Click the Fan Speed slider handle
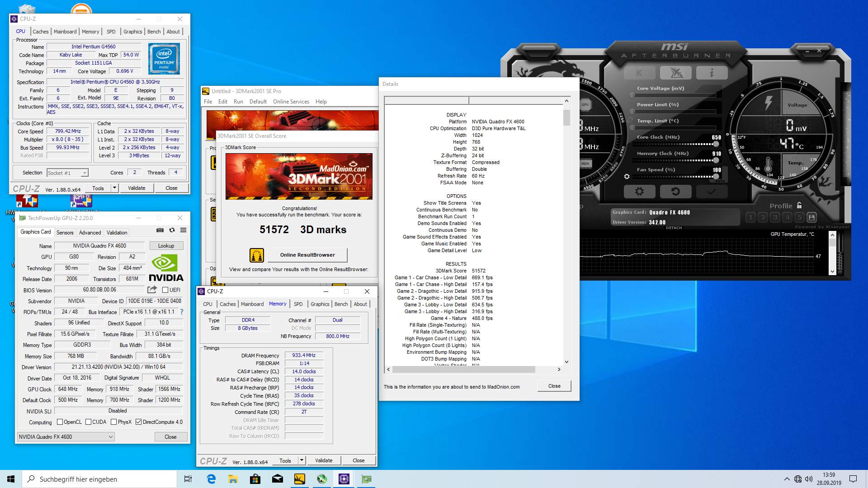 [x=716, y=177]
